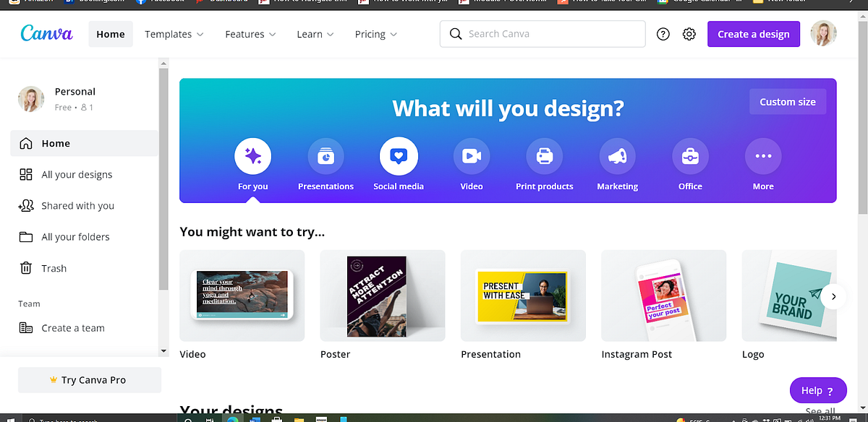Screen dimensions: 868x422
Task: Open the Pricing menu item
Action: point(375,33)
